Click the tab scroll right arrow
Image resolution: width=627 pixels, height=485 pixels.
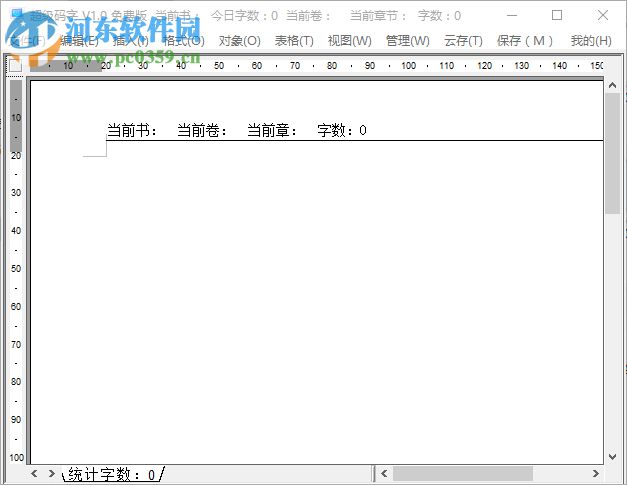(x=52, y=474)
